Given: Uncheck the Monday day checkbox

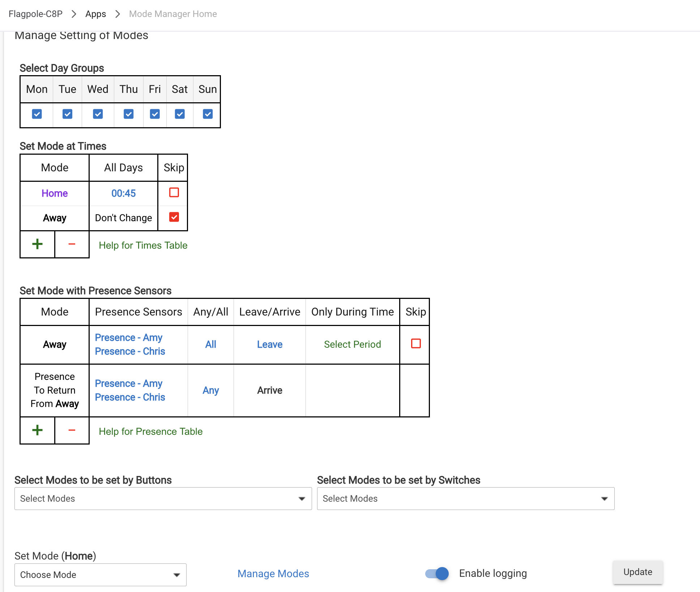Looking at the screenshot, I should 37,114.
